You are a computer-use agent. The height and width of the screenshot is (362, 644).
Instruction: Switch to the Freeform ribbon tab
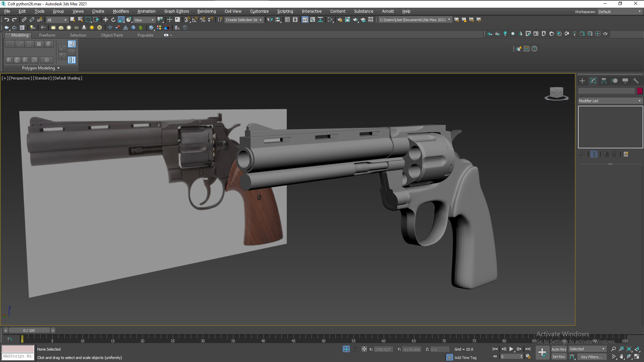(47, 35)
